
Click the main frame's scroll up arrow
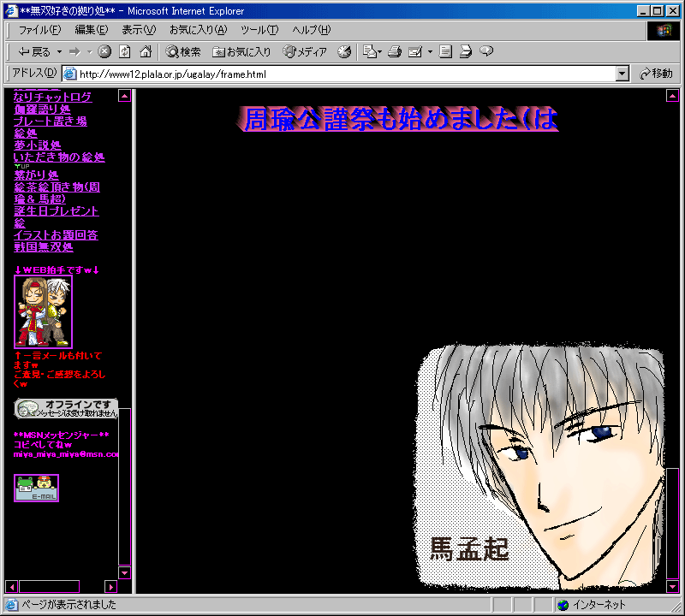[x=672, y=96]
